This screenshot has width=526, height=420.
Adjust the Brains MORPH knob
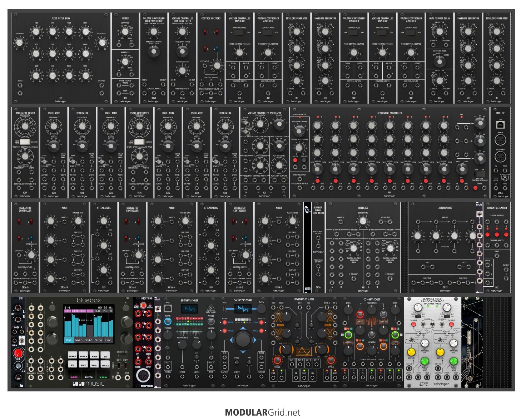(211, 335)
